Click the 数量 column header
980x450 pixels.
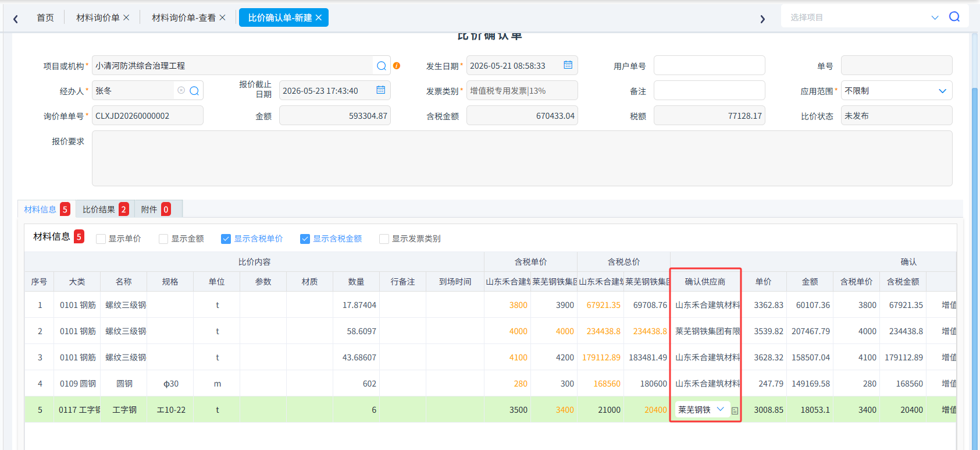(356, 282)
